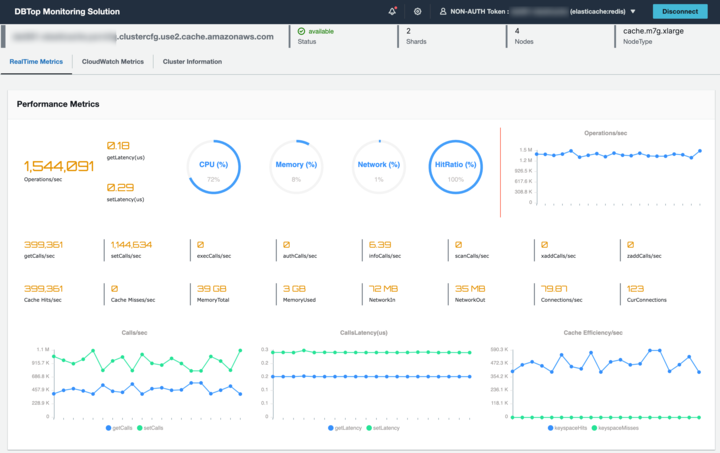The width and height of the screenshot is (720, 453).
Task: Toggle setLatency series in latency chart legend
Action: coord(383,428)
